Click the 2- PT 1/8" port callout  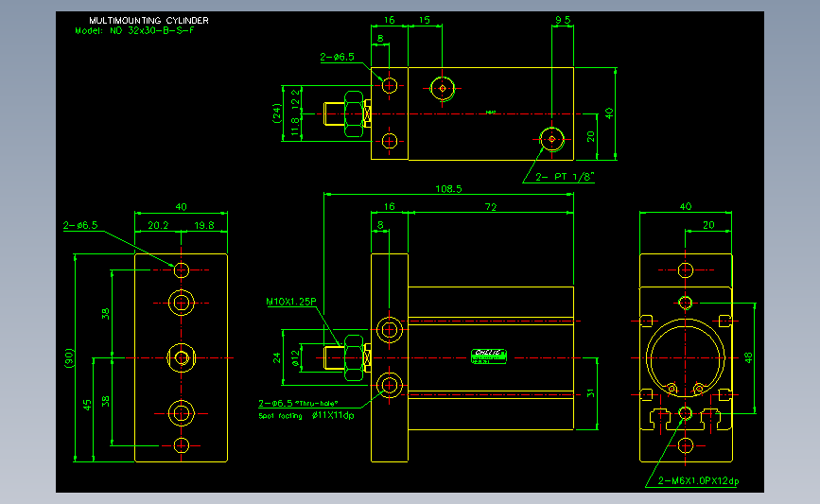566,177
